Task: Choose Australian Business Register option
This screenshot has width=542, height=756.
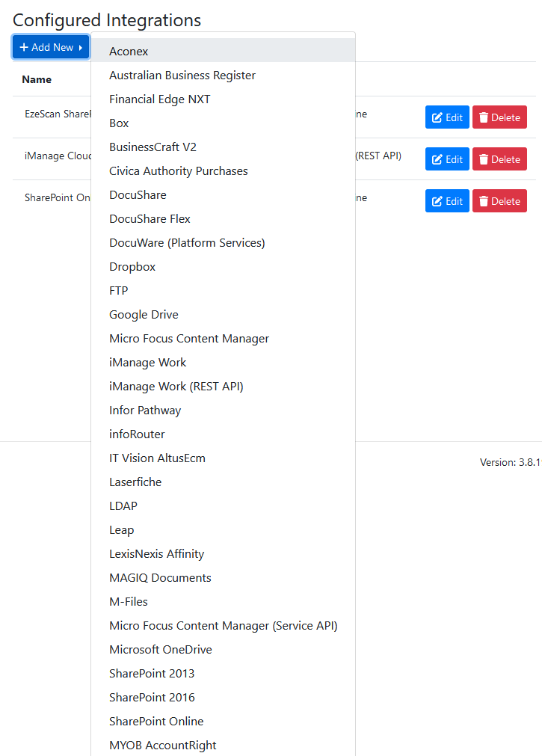Action: (x=182, y=76)
